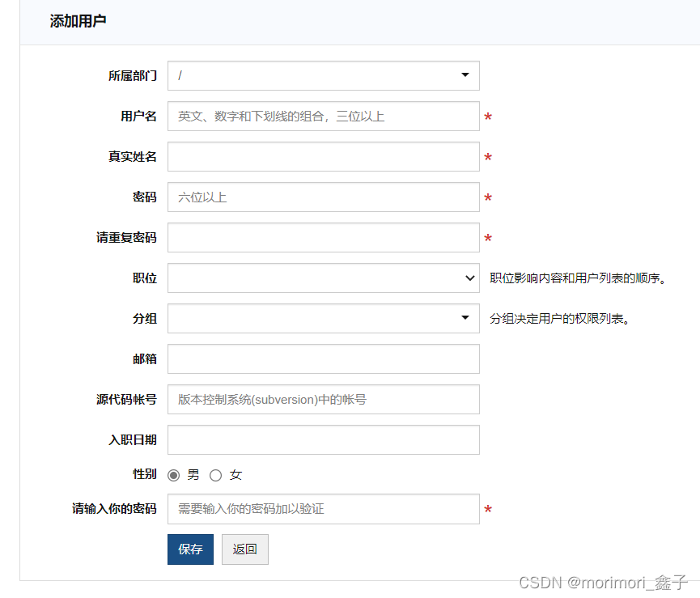Expand the 职位 position dropdown
The width and height of the screenshot is (700, 598).
click(323, 278)
